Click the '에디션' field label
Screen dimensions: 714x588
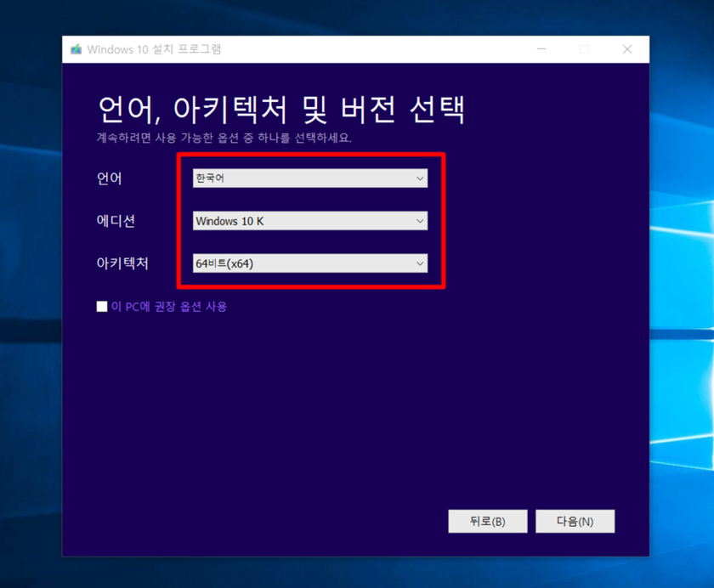tap(116, 221)
